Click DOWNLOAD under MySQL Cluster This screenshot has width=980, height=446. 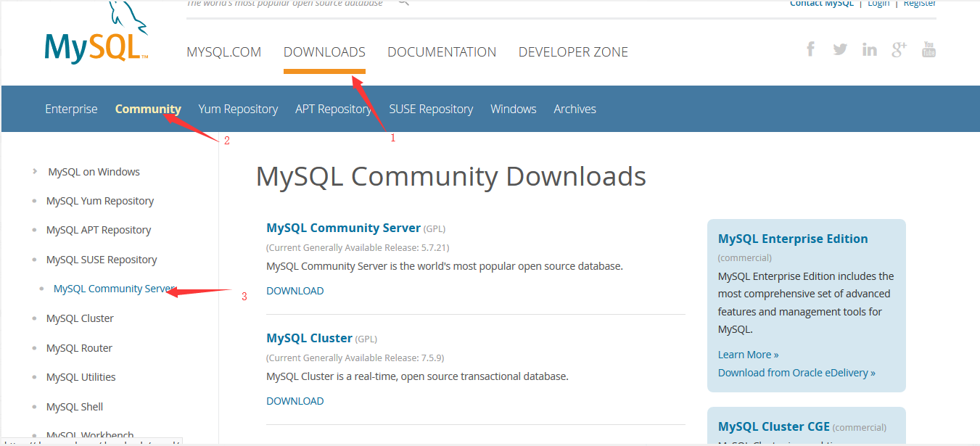point(295,401)
